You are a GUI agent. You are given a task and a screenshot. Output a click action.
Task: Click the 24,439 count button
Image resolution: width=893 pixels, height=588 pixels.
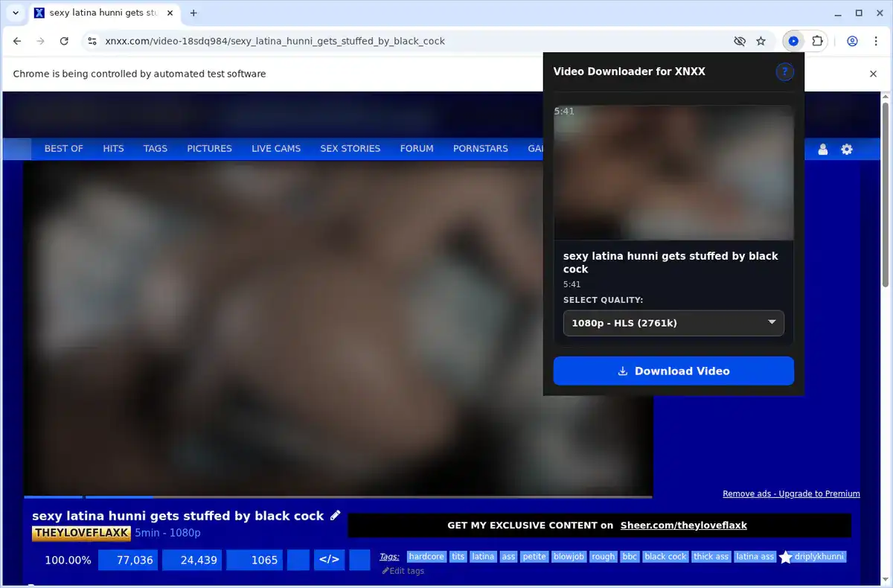click(192, 560)
